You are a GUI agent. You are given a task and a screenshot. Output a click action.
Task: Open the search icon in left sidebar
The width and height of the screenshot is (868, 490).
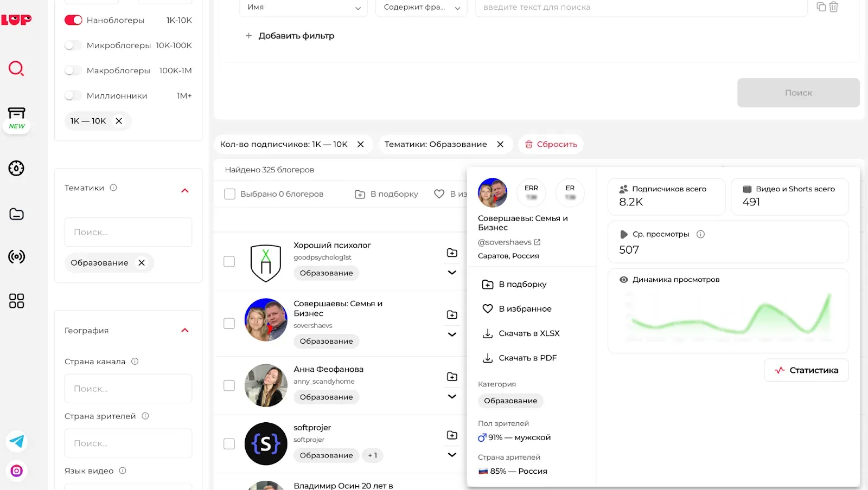click(x=16, y=69)
